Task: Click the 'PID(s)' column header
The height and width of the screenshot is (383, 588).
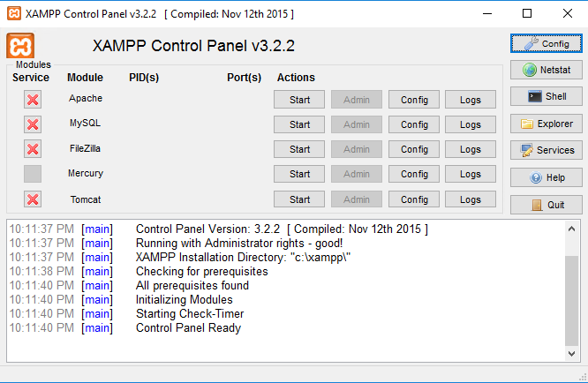Action: pos(144,78)
